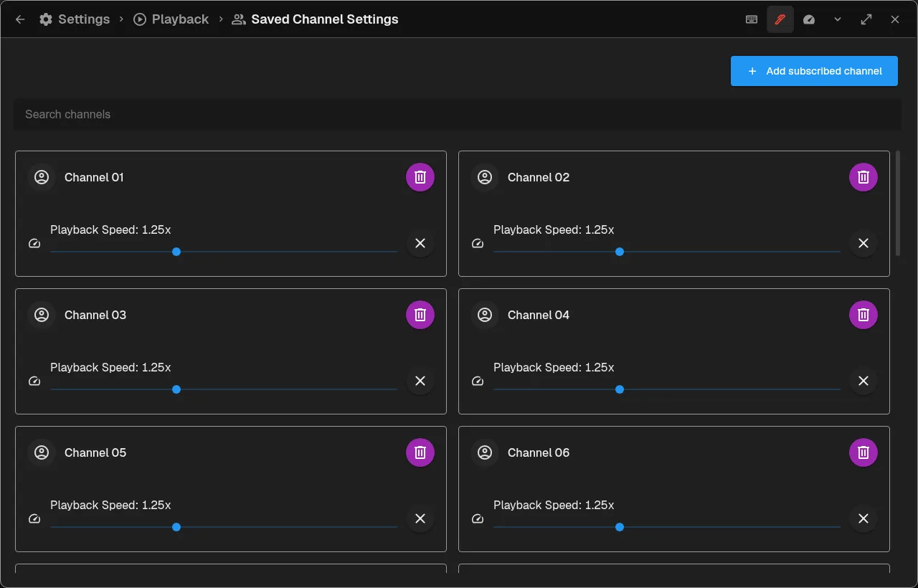Click the channel list vertical scrollbar
The height and width of the screenshot is (588, 918).
click(x=898, y=203)
